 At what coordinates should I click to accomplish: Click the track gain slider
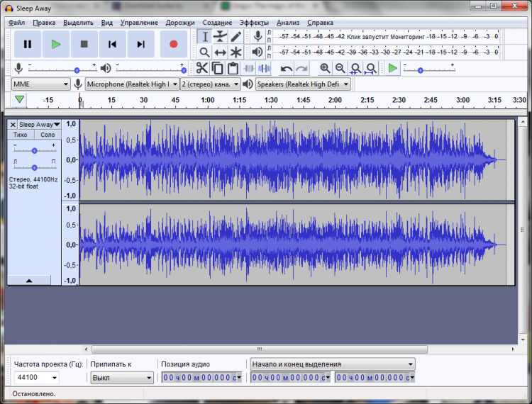(x=34, y=150)
